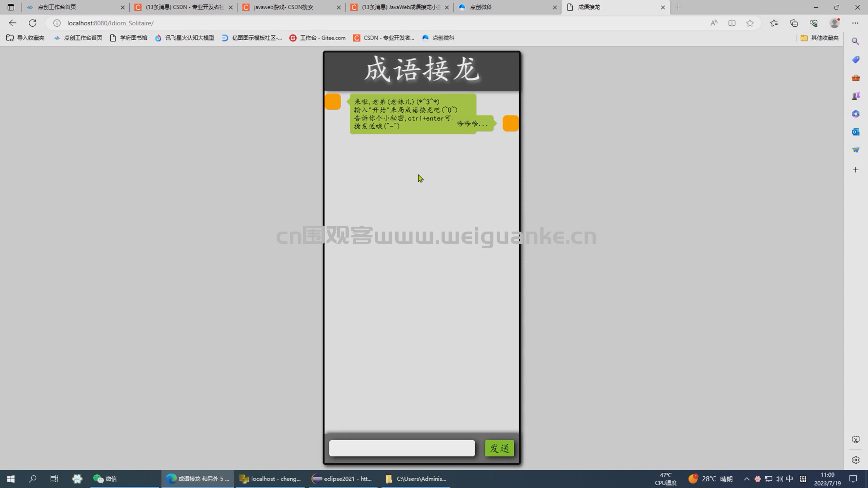The height and width of the screenshot is (488, 868).
Task: Open sidebar Microsoft 365 icon
Action: 855,114
